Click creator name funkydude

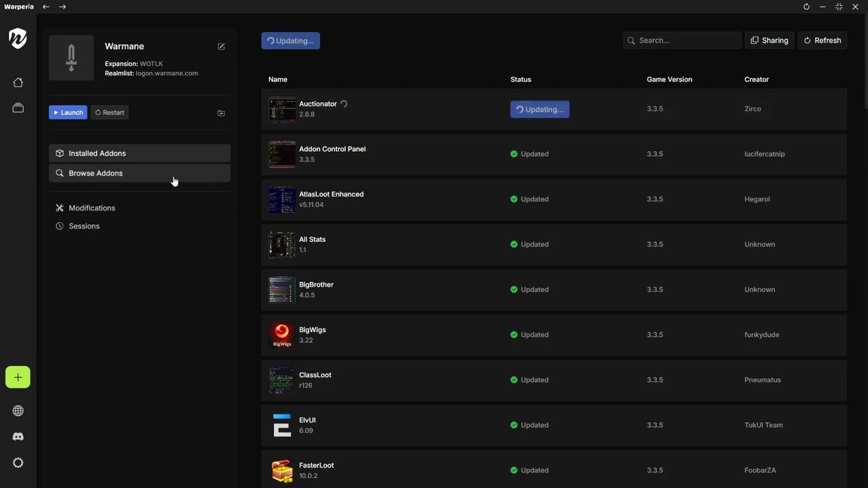coord(762,335)
